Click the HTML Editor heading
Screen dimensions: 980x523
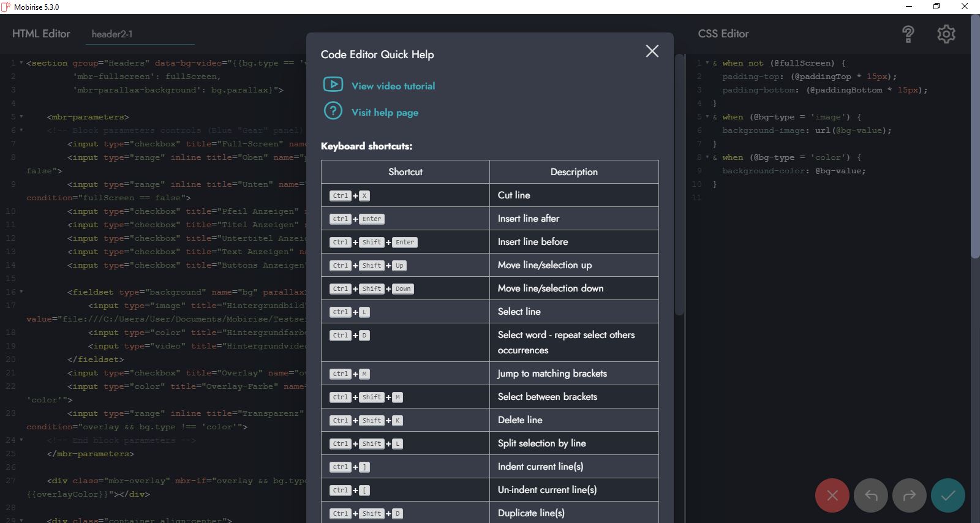click(41, 34)
